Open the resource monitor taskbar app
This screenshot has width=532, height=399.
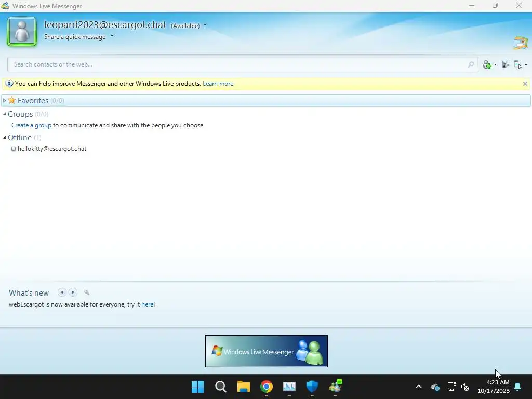289,387
